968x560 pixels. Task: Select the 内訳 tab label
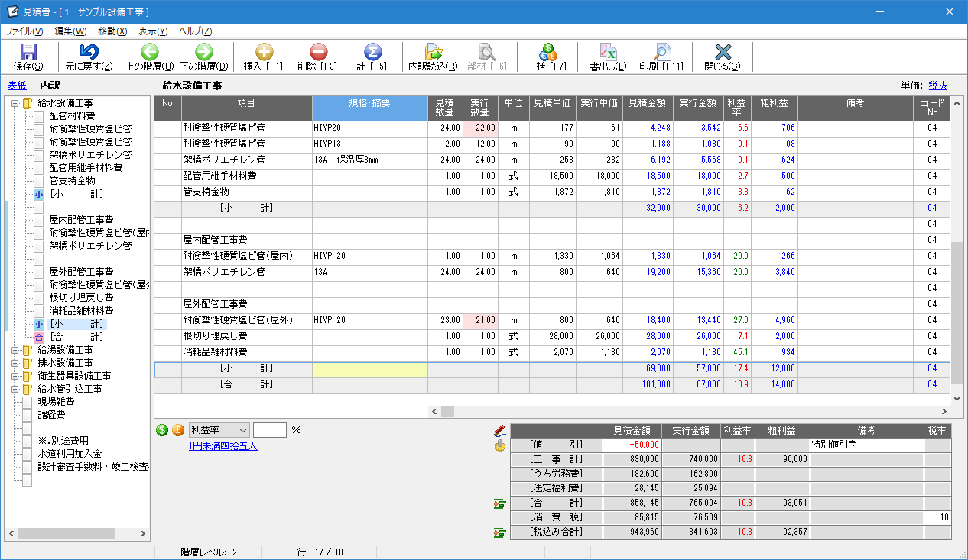(50, 86)
